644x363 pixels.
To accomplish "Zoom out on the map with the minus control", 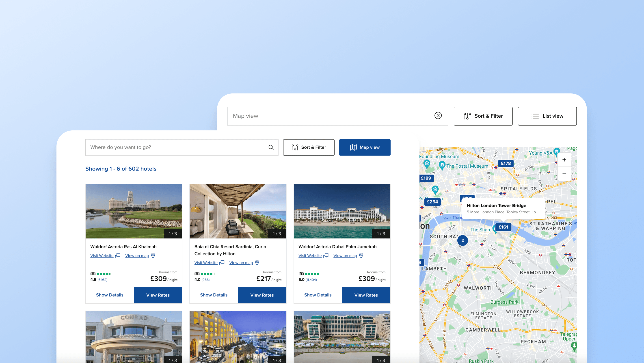I will (564, 174).
